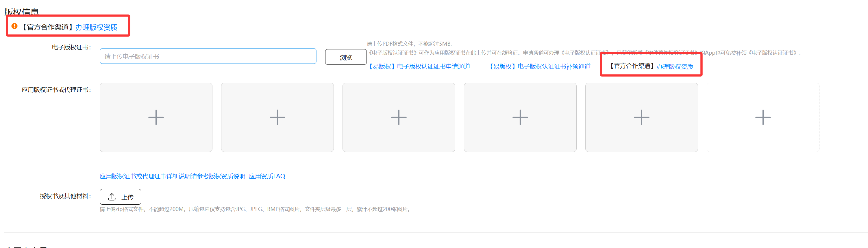Click the 授权书及其他材料 field label

(x=65, y=196)
